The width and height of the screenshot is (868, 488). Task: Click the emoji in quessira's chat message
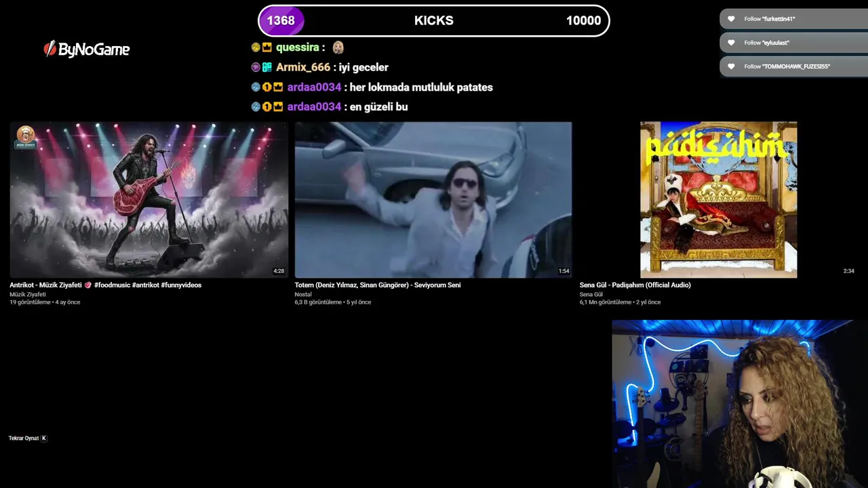point(338,47)
